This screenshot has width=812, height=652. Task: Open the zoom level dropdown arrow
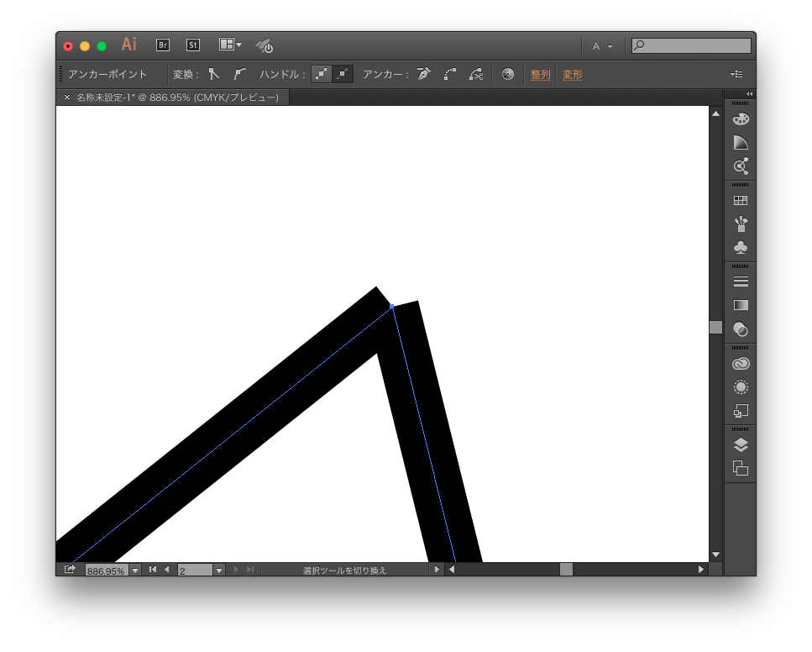tap(135, 570)
